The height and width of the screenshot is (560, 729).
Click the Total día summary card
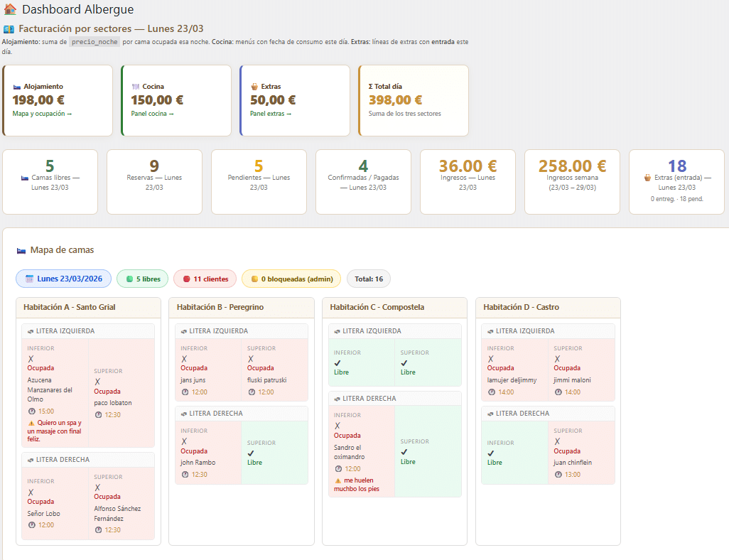(x=414, y=100)
